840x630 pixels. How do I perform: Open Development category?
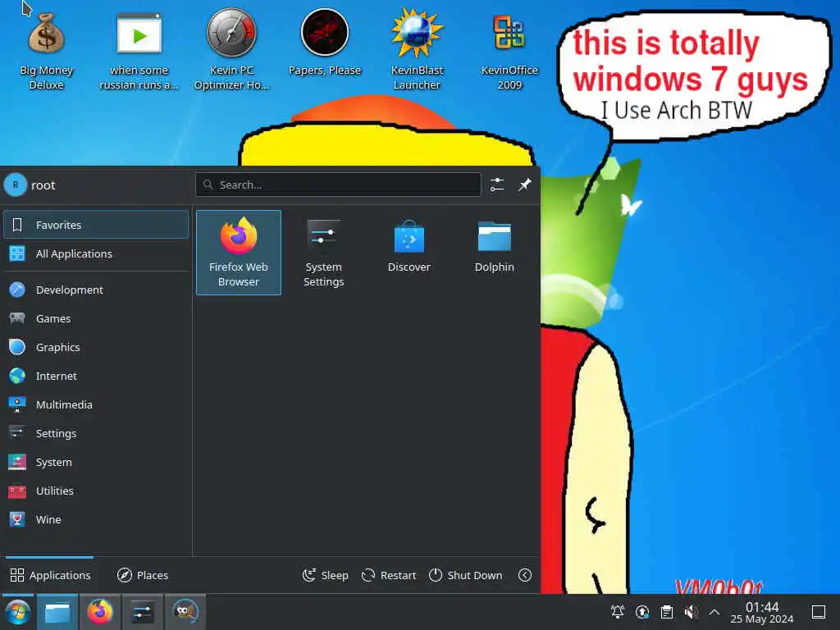click(96, 290)
